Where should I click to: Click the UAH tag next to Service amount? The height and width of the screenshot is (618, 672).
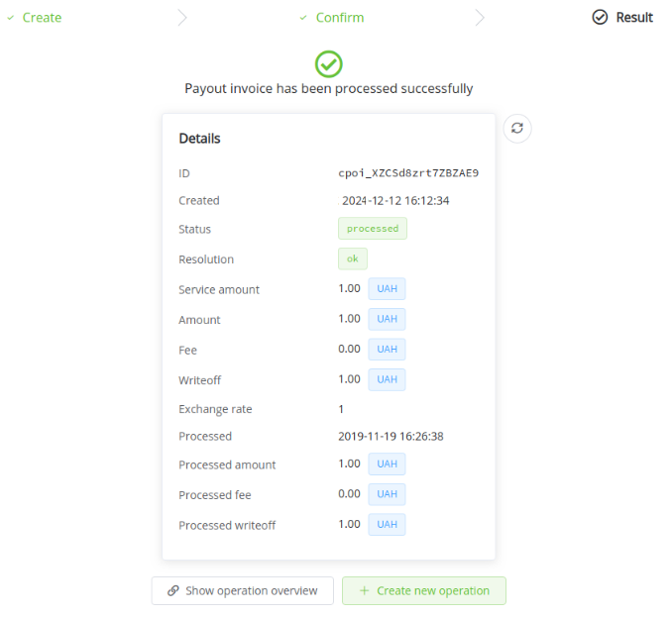[x=387, y=289]
